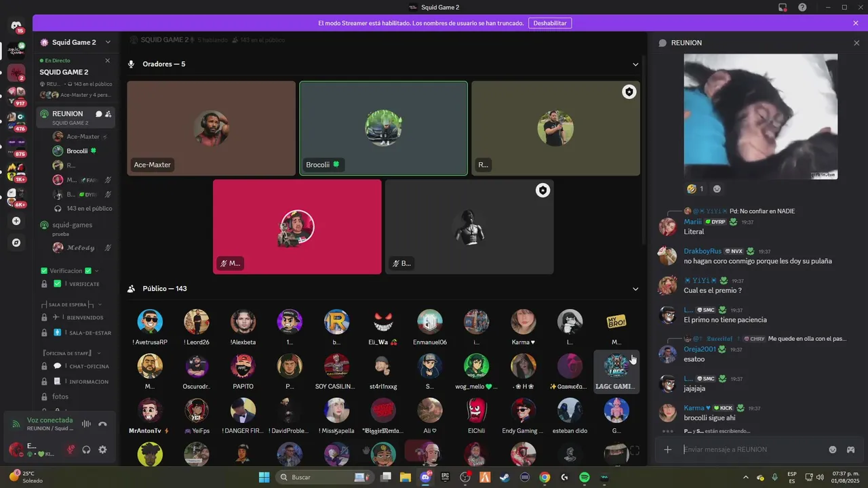This screenshot has height=488, width=868.
Task: Toggle headphones deafen in user panel
Action: point(86,449)
